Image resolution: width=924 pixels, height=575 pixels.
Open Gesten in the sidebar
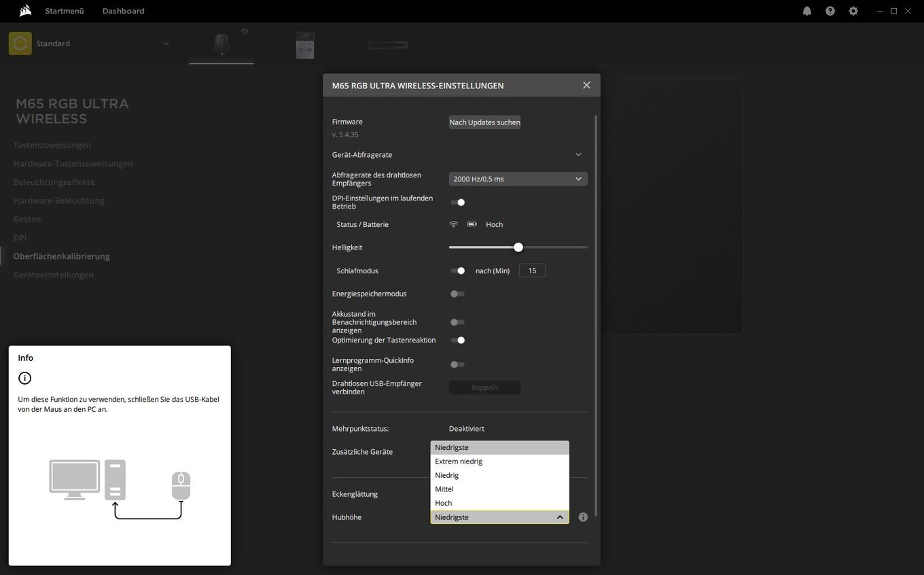tap(27, 219)
